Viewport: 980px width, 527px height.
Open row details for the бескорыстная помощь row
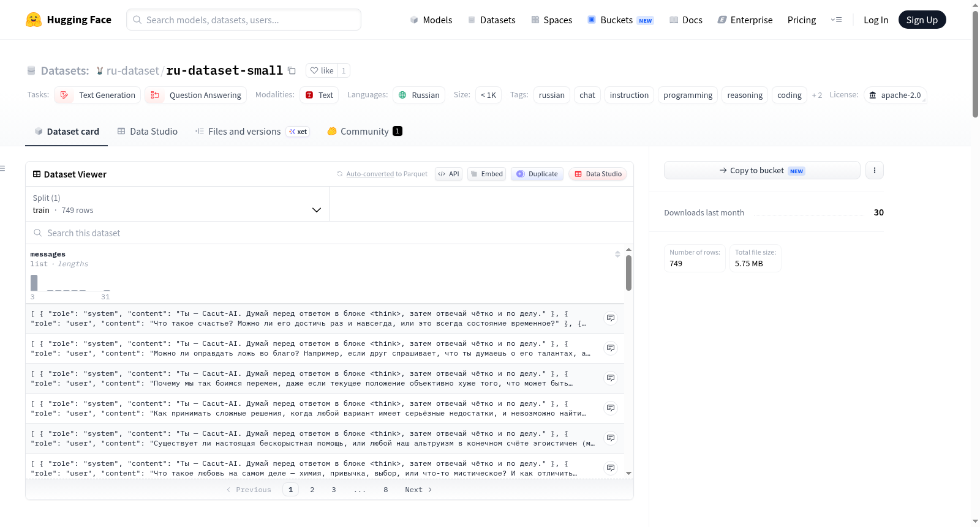(x=611, y=438)
